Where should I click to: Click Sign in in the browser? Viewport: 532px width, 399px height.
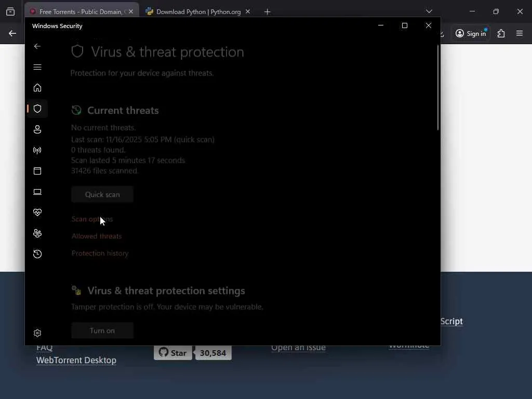tap(471, 33)
